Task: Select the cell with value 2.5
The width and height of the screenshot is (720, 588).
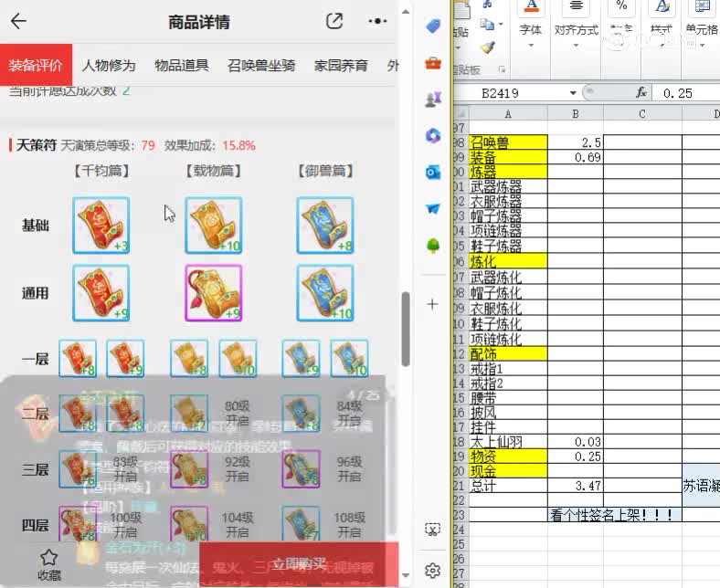Action: coord(576,142)
